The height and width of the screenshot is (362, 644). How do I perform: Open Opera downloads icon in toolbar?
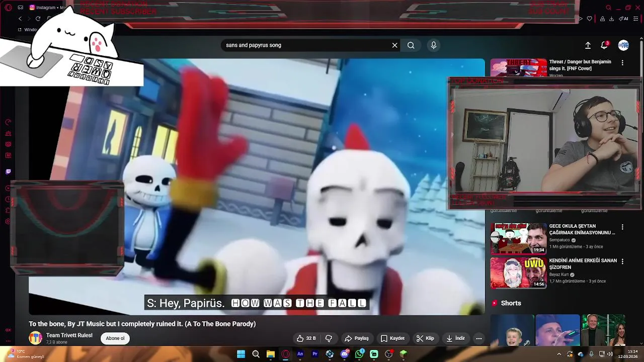coord(611,19)
